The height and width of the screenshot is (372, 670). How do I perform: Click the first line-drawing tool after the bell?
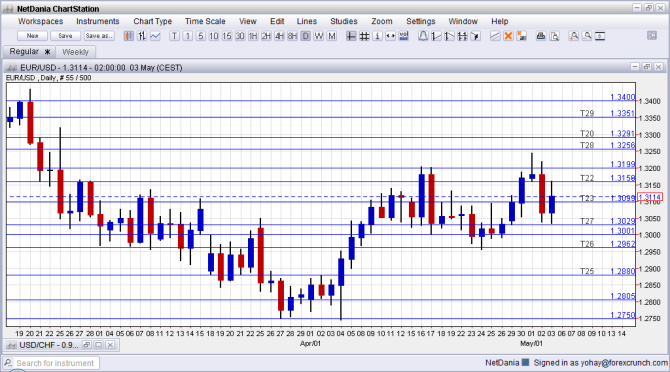[x=436, y=36]
